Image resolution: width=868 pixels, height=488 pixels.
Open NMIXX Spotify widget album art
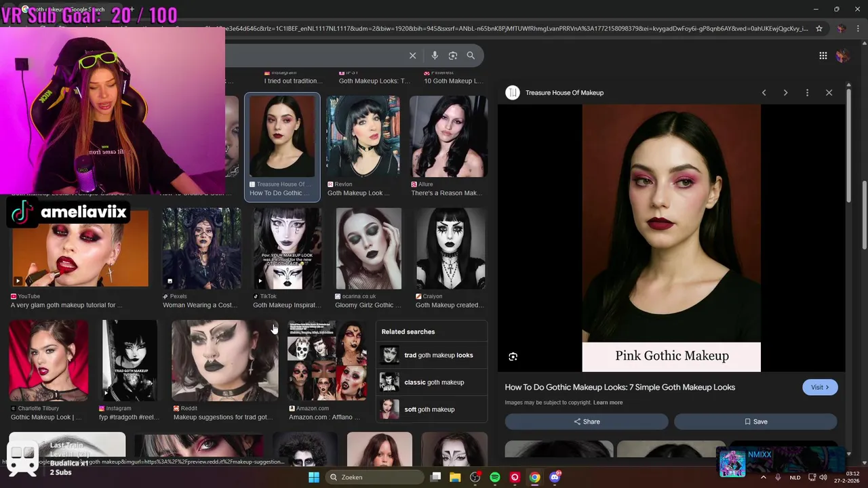732,464
